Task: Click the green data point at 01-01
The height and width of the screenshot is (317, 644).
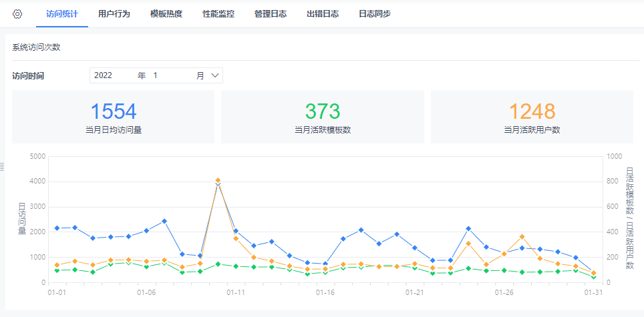Action: pyautogui.click(x=57, y=270)
